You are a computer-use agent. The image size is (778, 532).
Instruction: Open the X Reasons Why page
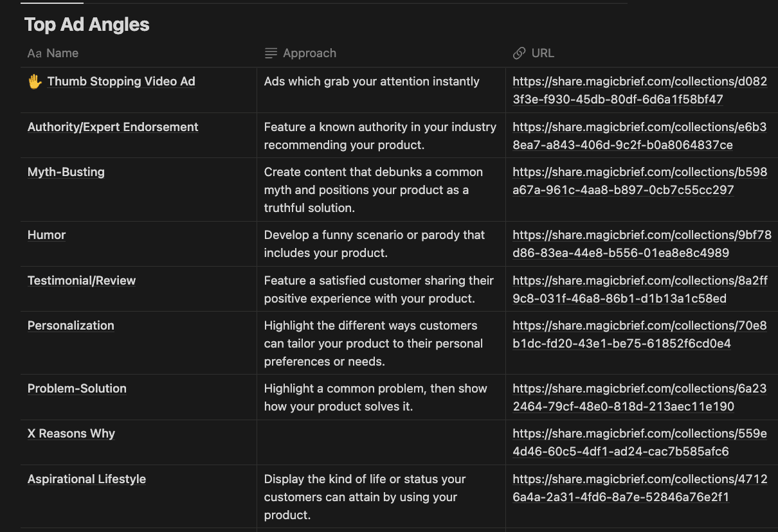point(71,434)
